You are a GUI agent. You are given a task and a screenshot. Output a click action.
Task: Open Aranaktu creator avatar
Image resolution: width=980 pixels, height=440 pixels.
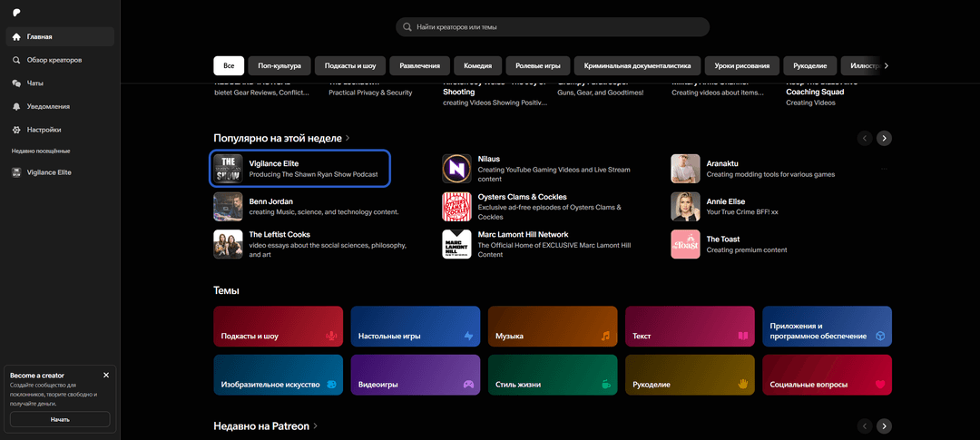click(685, 169)
